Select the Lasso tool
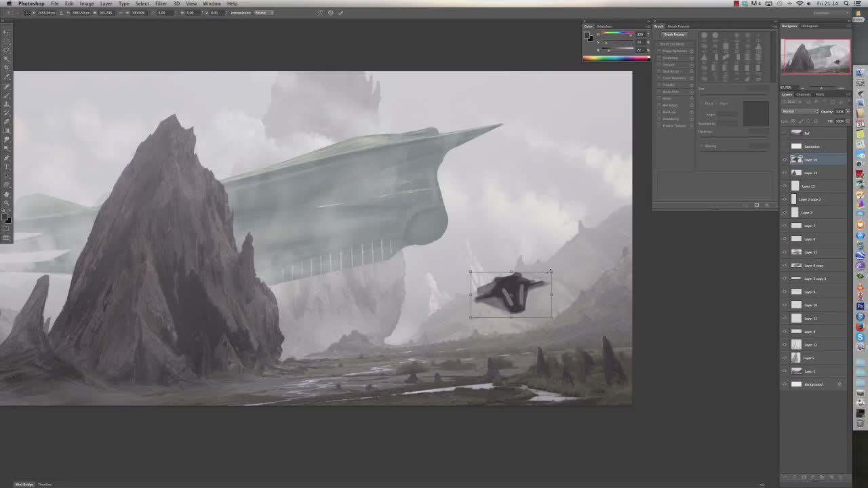This screenshot has height=488, width=868. pyautogui.click(x=7, y=50)
